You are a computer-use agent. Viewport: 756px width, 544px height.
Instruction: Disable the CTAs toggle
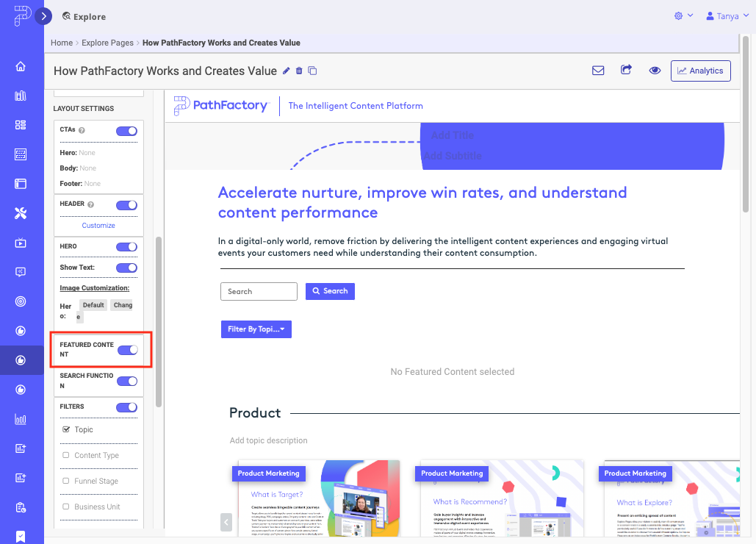[x=126, y=131]
